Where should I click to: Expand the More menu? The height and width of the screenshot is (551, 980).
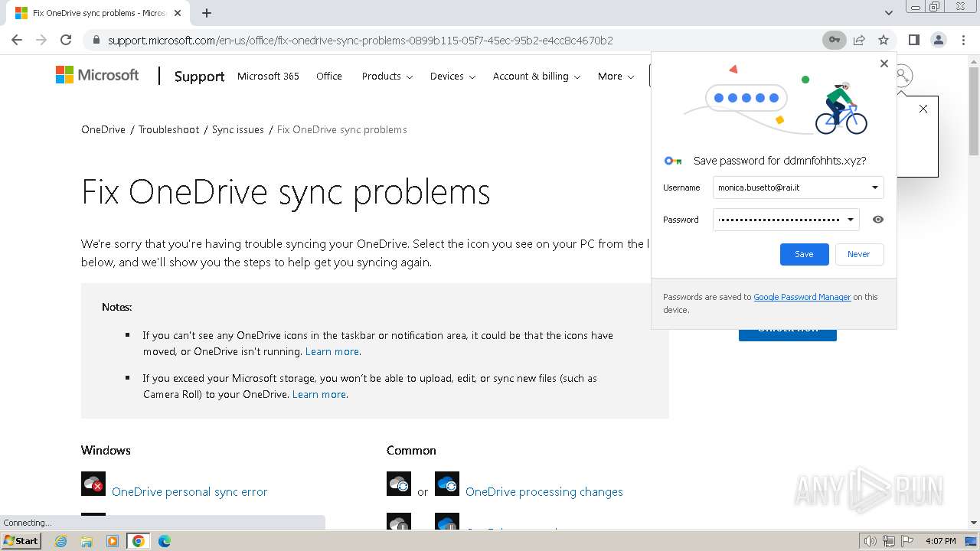[x=616, y=76]
